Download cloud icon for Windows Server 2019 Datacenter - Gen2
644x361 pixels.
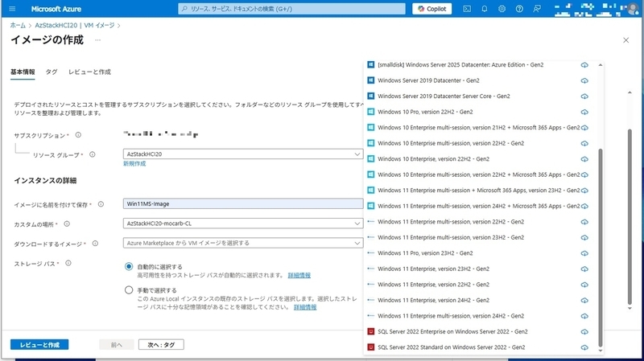click(x=584, y=81)
